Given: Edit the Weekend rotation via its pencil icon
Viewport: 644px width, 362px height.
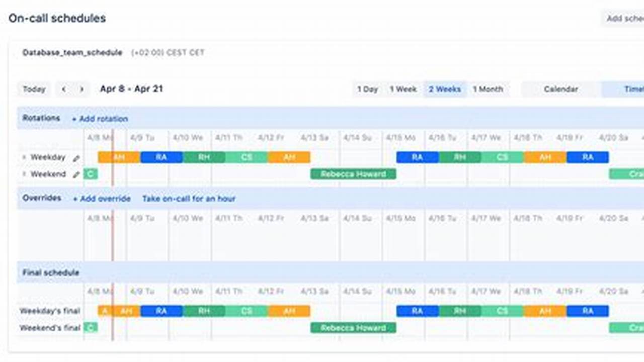Looking at the screenshot, I should click(76, 174).
